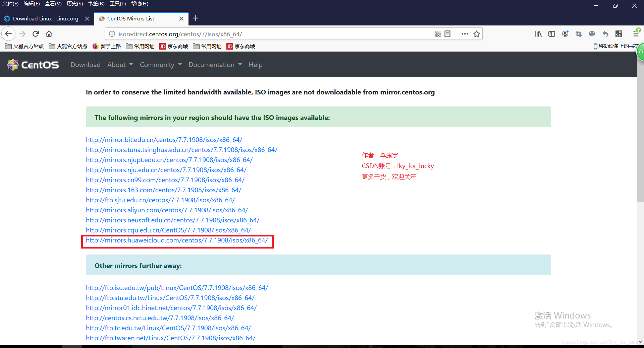The image size is (644, 348).
Task: Open the ftp.isu.edu.tw mirror link
Action: pyautogui.click(x=177, y=288)
